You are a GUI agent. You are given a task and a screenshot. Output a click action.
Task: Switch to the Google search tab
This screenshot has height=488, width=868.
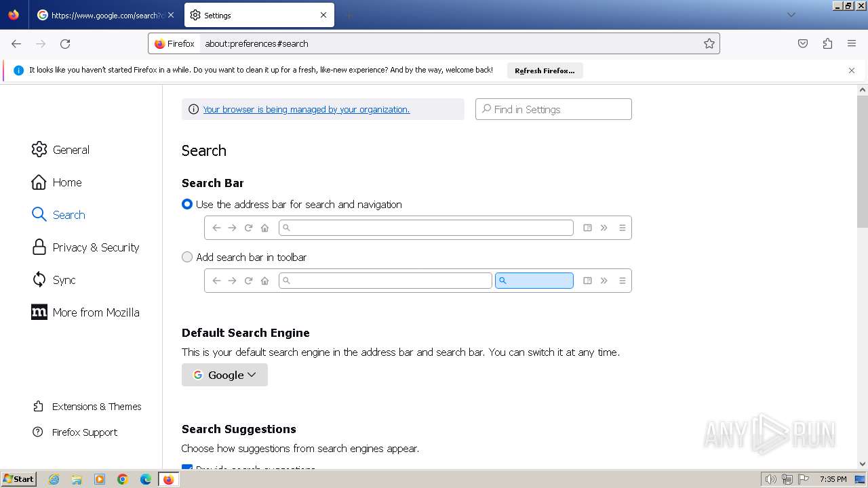[x=106, y=15]
